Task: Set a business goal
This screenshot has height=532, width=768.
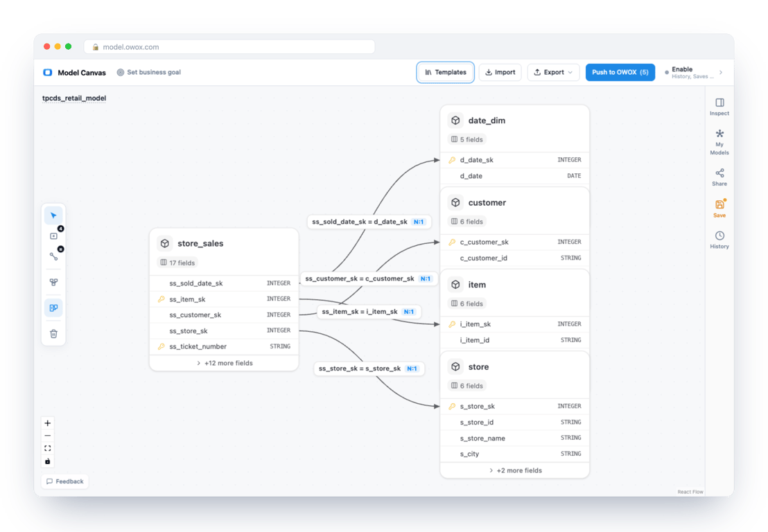Action: (x=149, y=73)
